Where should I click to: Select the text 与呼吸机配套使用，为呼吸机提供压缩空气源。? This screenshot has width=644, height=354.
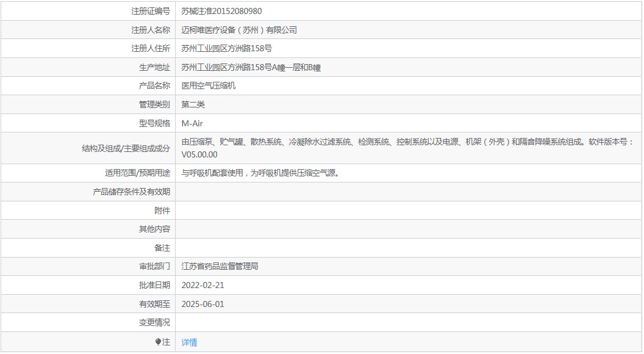[x=260, y=173]
